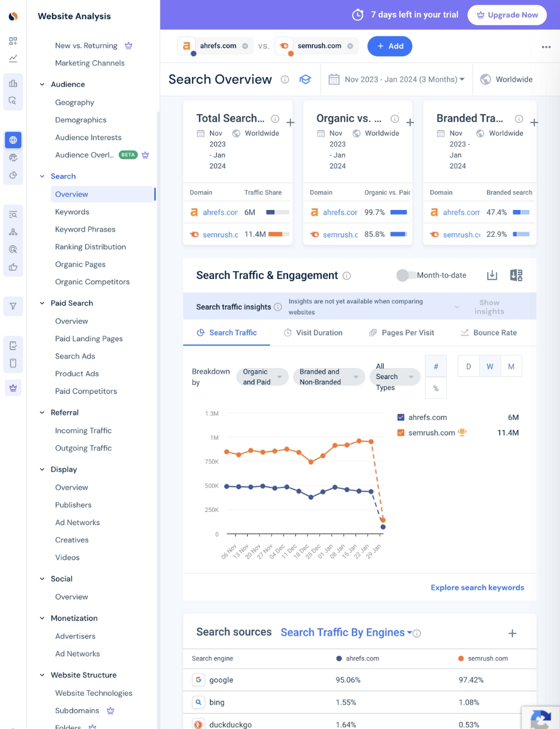Open Visit Duration tab
This screenshot has width=560, height=729.
tap(318, 332)
